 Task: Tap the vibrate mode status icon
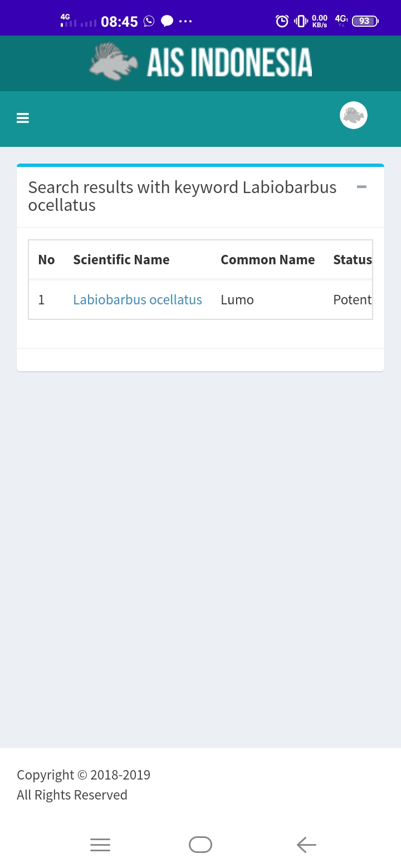click(x=301, y=21)
